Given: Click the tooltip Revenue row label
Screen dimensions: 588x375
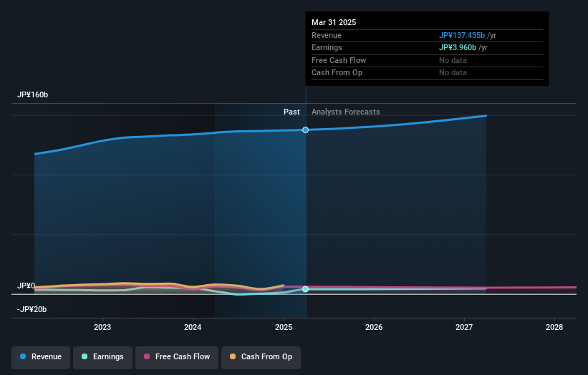Looking at the screenshot, I should (x=327, y=35).
